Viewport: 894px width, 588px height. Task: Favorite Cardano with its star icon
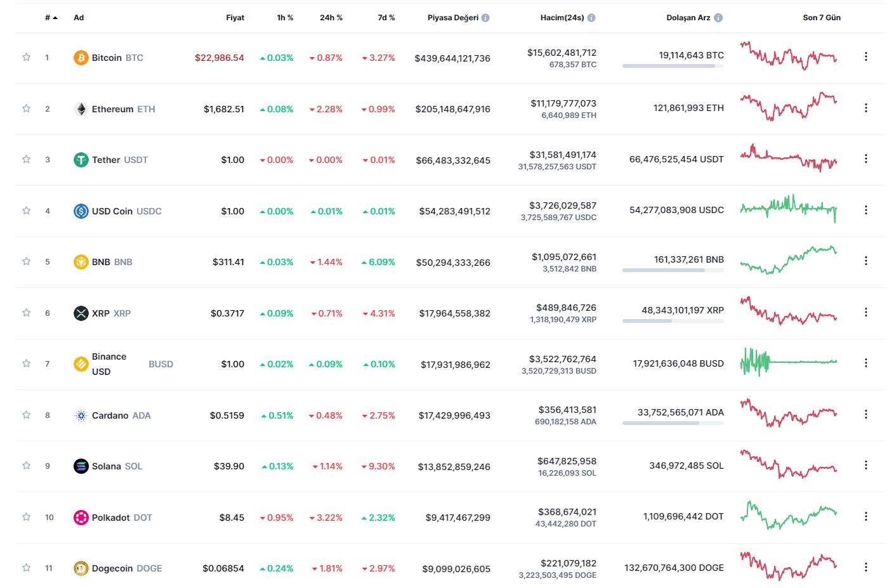(x=27, y=415)
